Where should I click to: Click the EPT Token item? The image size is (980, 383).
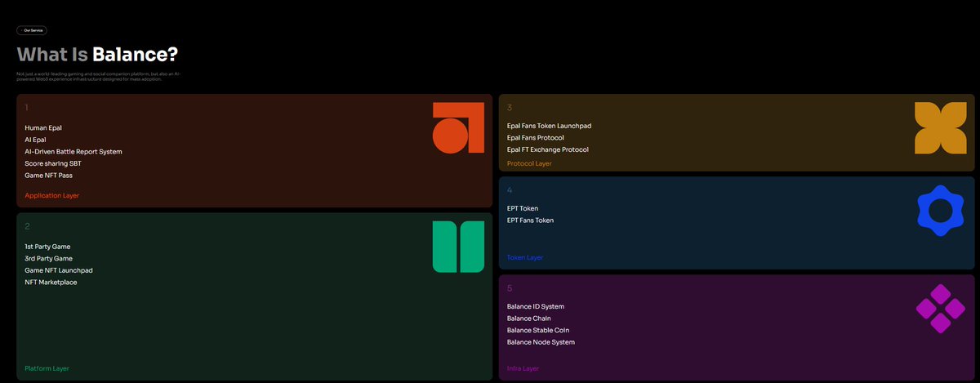coord(523,208)
